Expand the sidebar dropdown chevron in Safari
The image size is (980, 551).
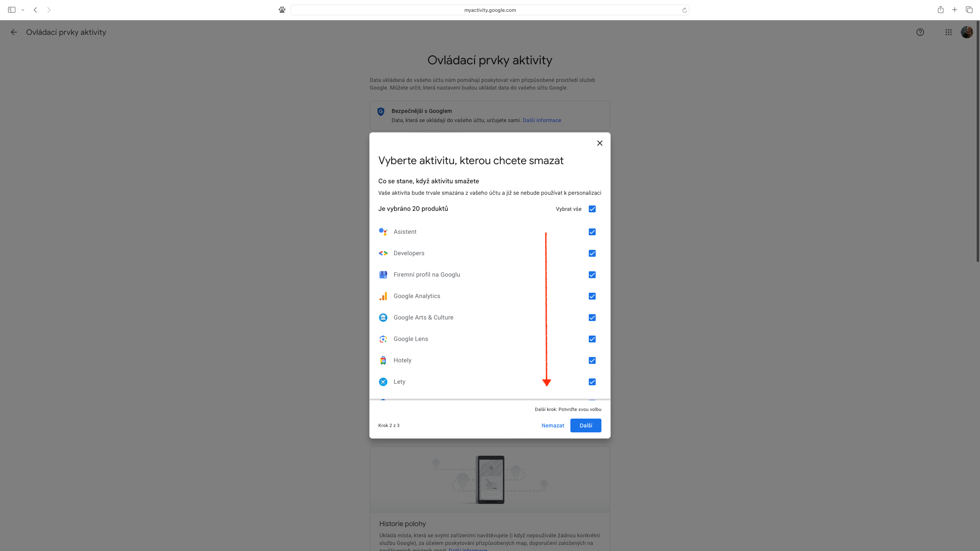pos(23,10)
